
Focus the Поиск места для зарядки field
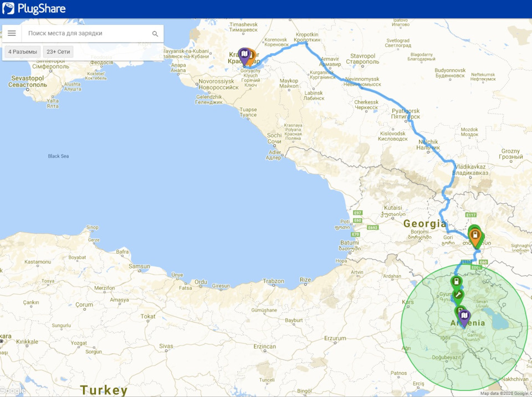86,33
